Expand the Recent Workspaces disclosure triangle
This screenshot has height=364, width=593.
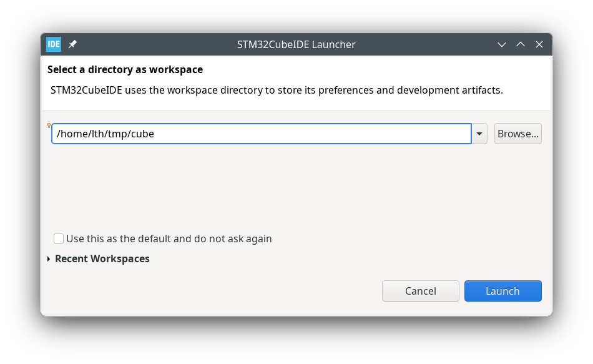pyautogui.click(x=49, y=258)
